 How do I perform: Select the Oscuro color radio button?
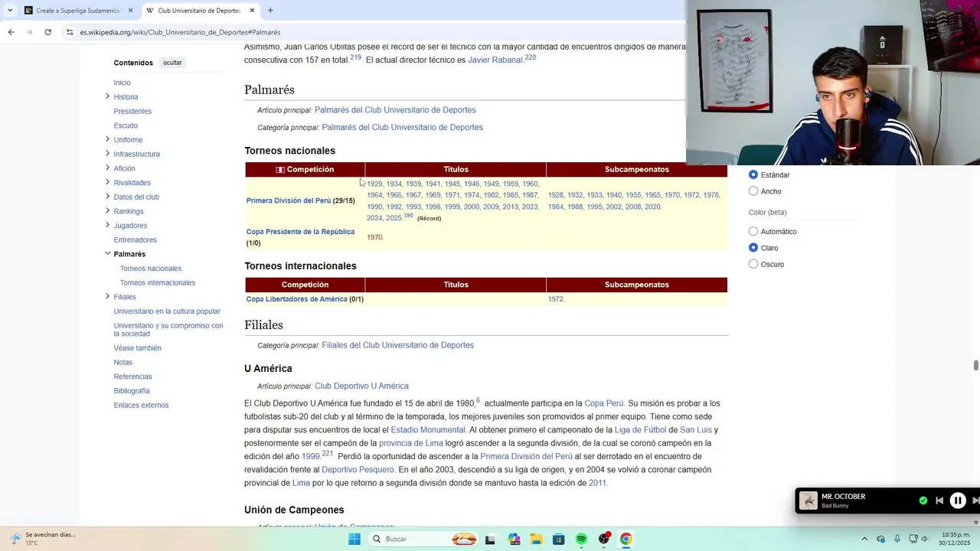(x=753, y=264)
